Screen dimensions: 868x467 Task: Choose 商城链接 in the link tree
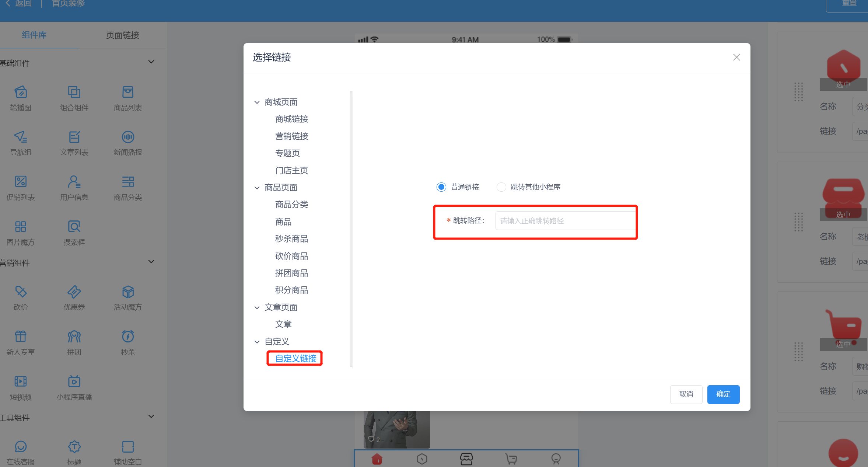coord(291,119)
